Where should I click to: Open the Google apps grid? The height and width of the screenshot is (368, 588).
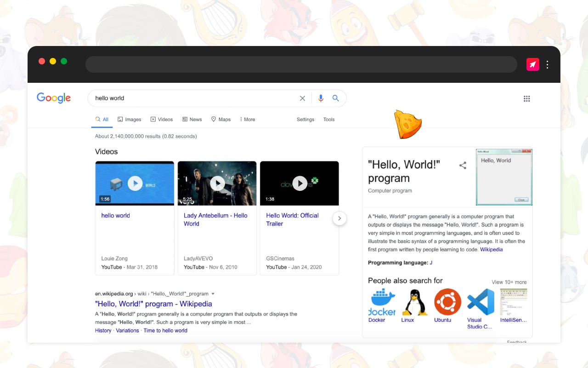(527, 98)
